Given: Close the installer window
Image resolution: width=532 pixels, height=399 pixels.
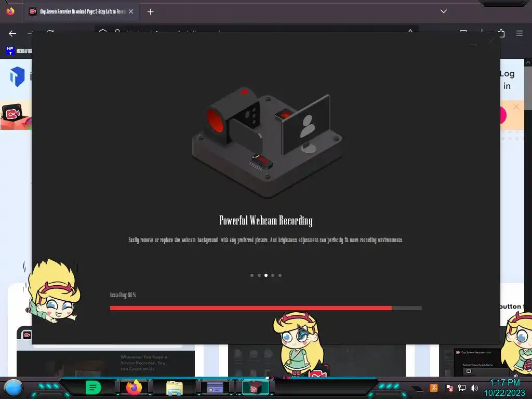Looking at the screenshot, I should pos(490,42).
